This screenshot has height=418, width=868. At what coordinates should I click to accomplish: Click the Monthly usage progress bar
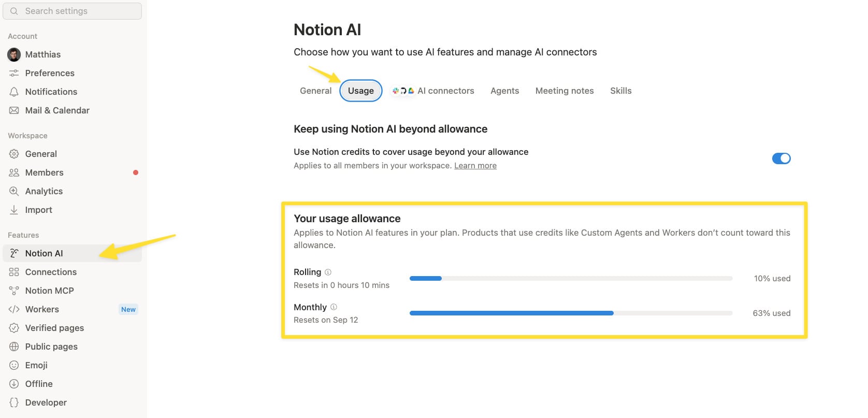point(571,313)
